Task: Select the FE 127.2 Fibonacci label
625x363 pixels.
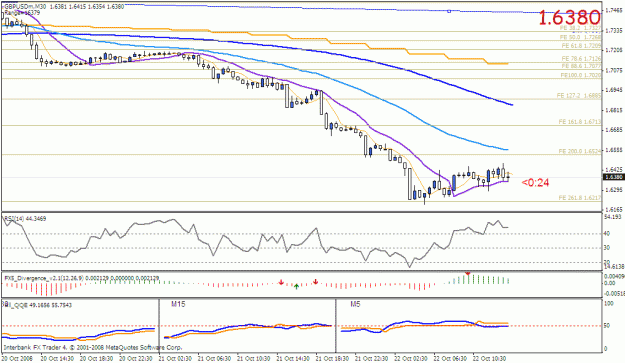Action: [x=579, y=96]
